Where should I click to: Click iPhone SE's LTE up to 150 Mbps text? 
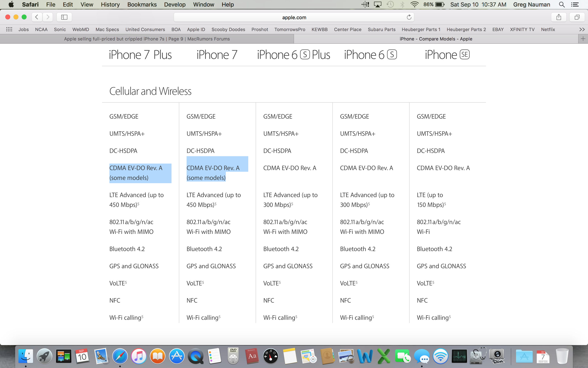(431, 200)
